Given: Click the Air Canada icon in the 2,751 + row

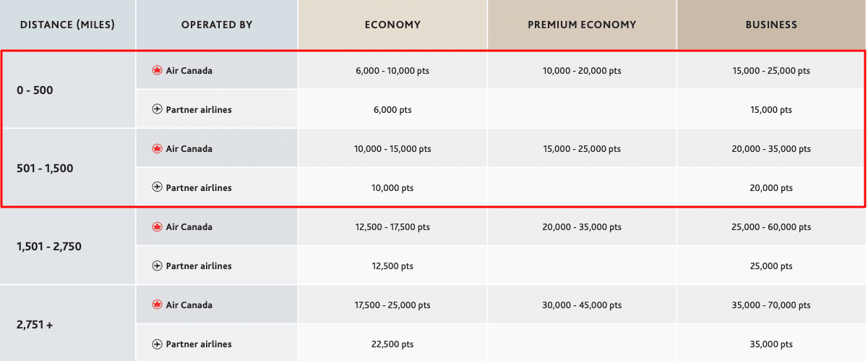Looking at the screenshot, I should (157, 305).
